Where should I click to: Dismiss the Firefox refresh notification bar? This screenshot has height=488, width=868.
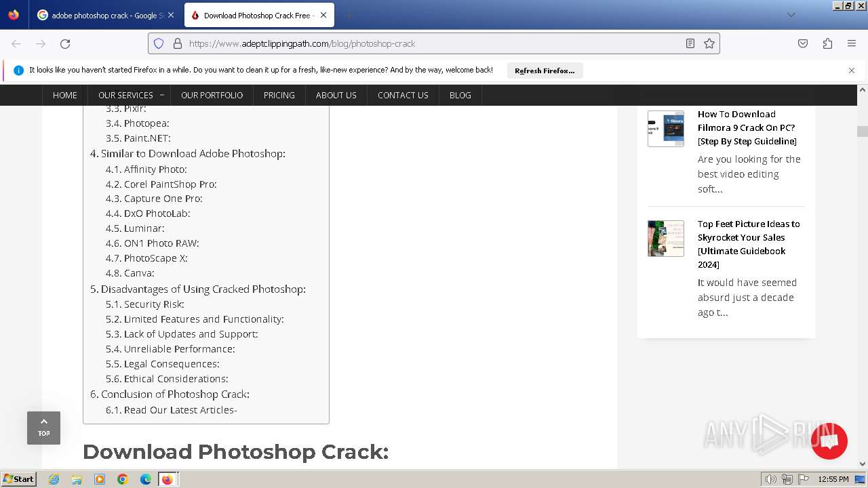tap(852, 70)
